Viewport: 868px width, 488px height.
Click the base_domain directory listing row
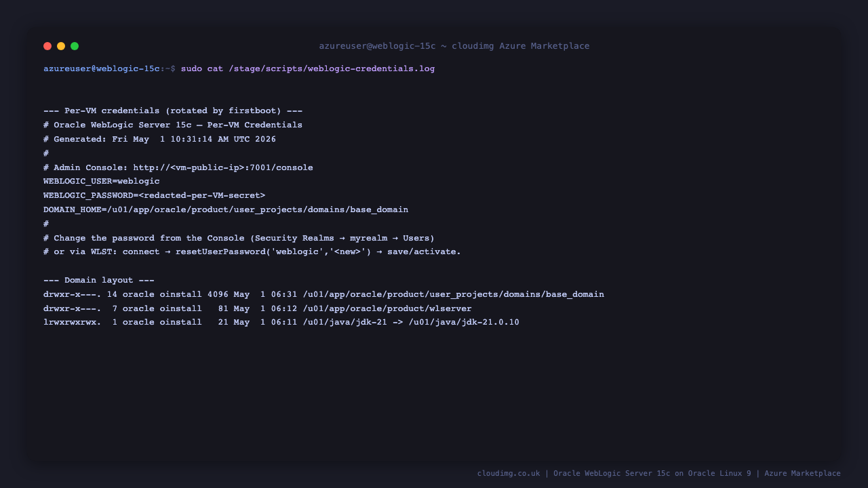323,294
